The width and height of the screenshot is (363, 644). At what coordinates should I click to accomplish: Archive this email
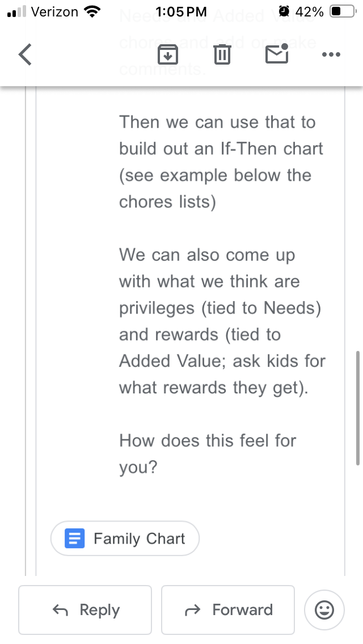168,54
